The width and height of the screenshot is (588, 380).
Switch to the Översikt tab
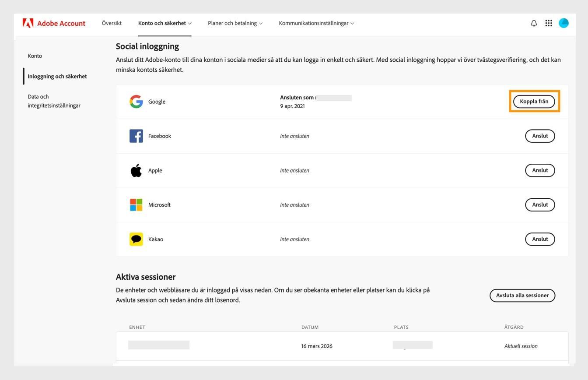112,23
